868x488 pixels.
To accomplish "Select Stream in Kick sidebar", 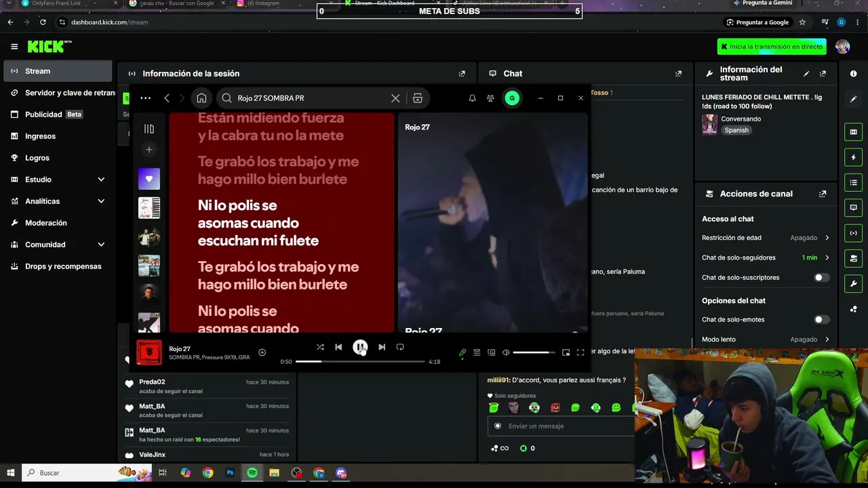I will pyautogui.click(x=58, y=71).
